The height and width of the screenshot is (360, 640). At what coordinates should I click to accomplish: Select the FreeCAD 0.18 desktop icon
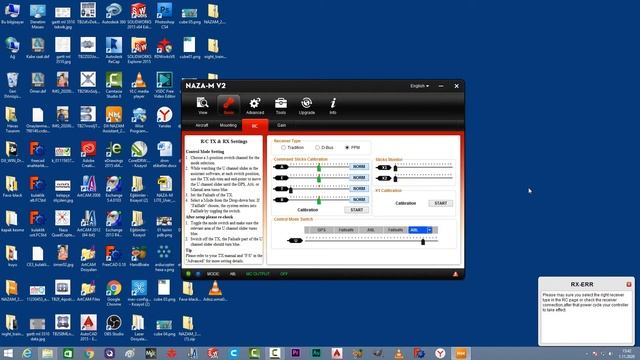click(113, 256)
